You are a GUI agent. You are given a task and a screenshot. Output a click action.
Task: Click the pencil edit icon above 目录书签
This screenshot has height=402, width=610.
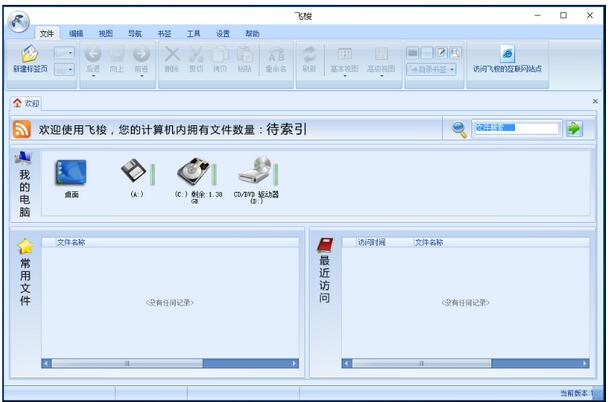pos(441,52)
